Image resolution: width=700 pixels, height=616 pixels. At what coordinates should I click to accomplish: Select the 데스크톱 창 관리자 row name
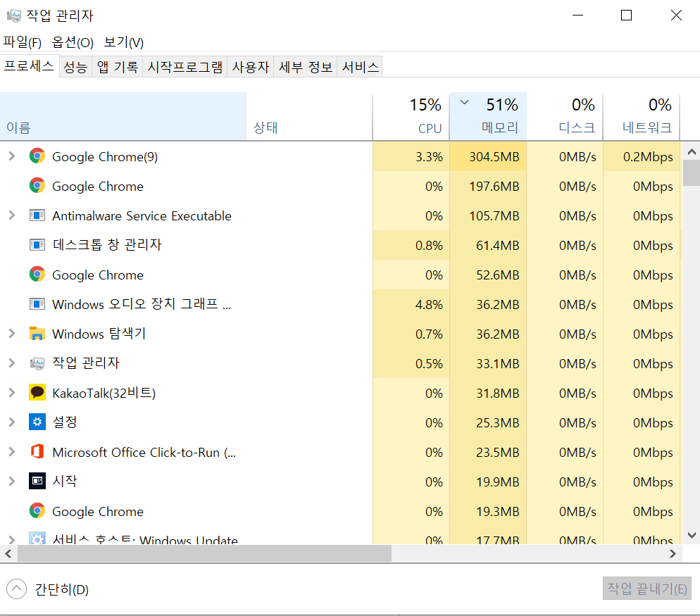107,244
